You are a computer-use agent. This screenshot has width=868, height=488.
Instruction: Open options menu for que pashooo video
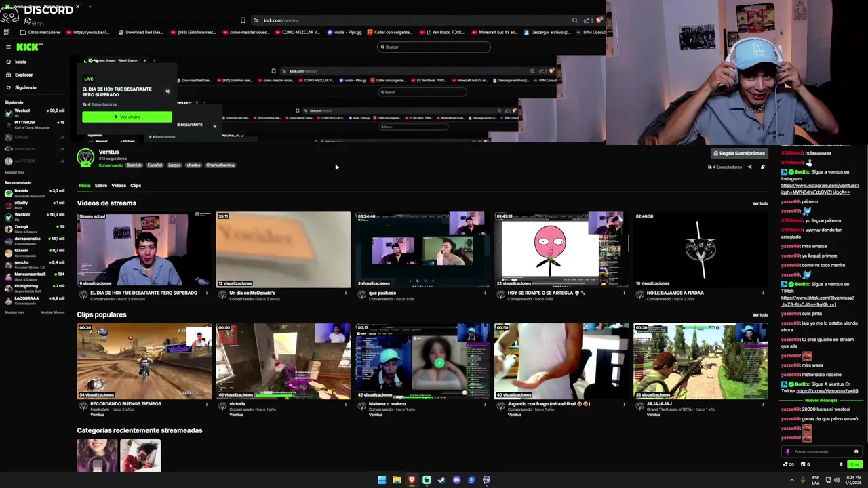pyautogui.click(x=485, y=293)
